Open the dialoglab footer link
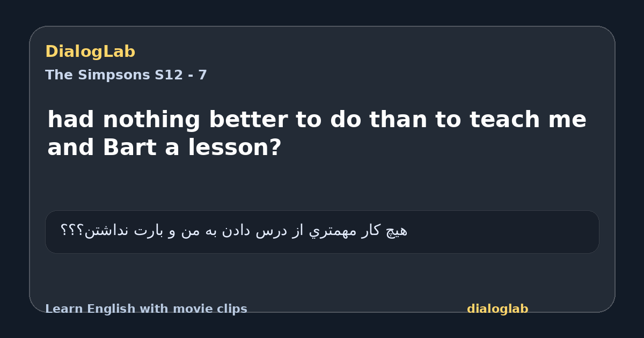 (x=497, y=309)
